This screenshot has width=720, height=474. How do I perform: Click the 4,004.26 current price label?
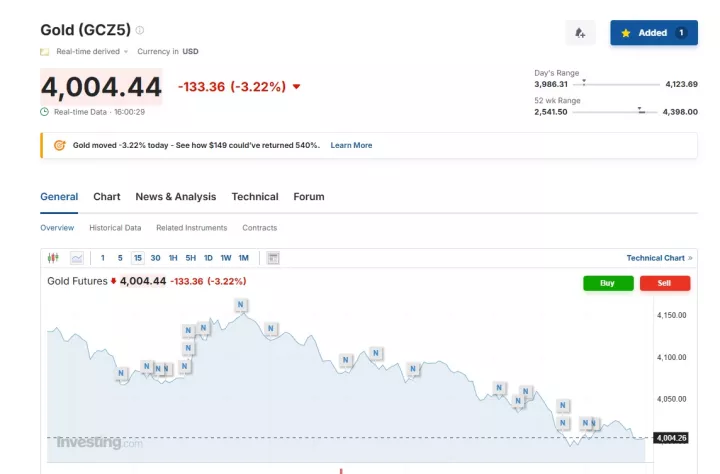[x=671, y=437]
